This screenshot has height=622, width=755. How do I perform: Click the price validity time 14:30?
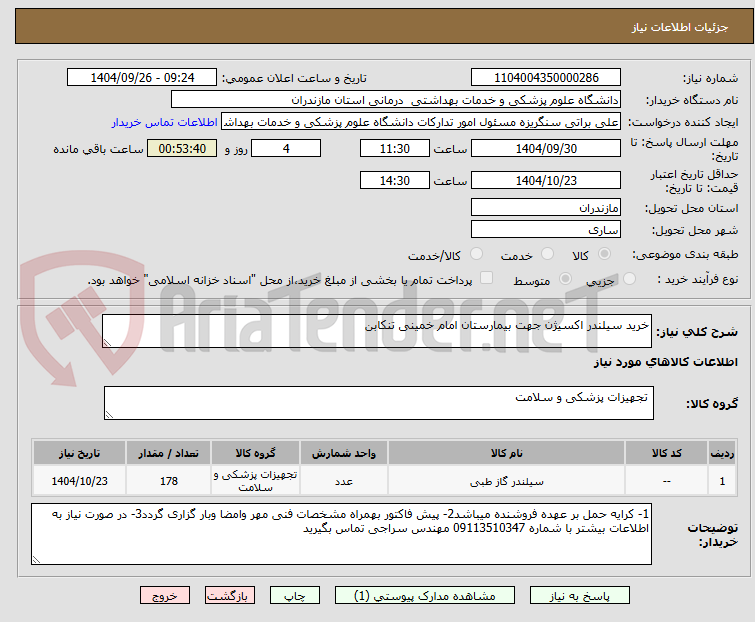(395, 180)
